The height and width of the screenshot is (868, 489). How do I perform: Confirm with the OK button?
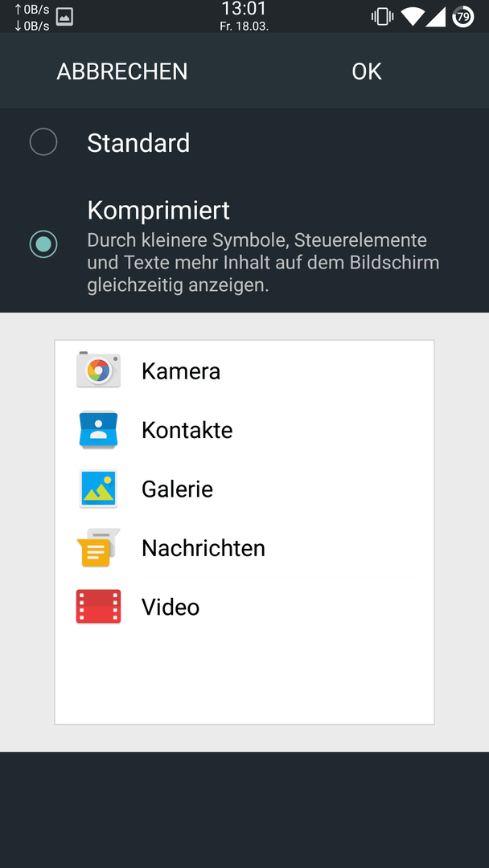(x=367, y=72)
